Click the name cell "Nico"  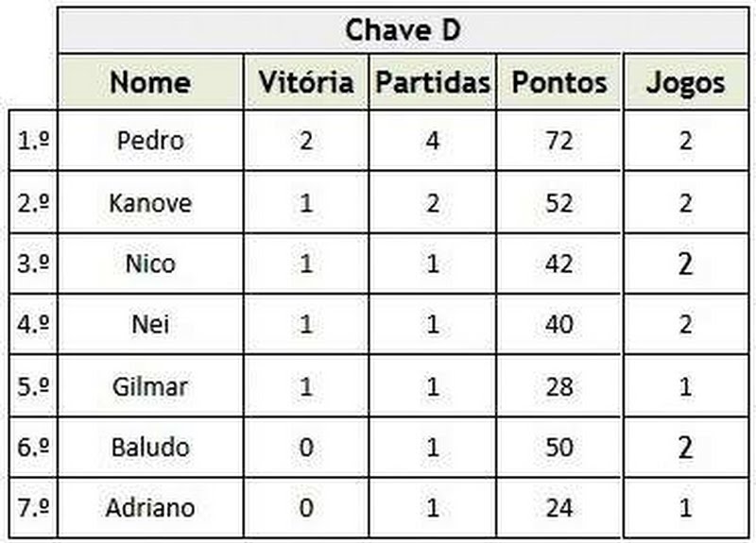(150, 263)
